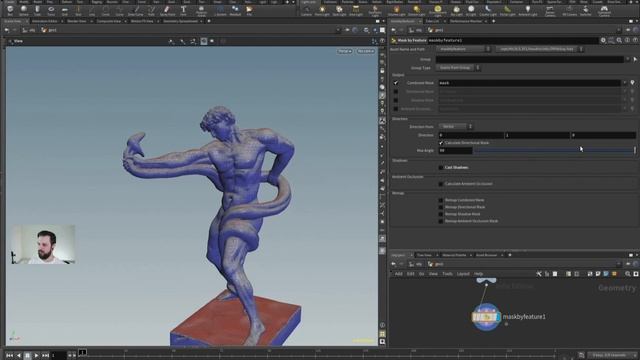
Task: Select the Tube shelf tool
Action: [37, 10]
